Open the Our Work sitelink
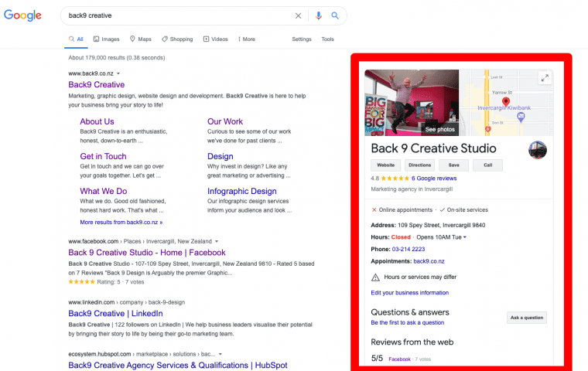This screenshot has width=588, height=371. point(225,121)
